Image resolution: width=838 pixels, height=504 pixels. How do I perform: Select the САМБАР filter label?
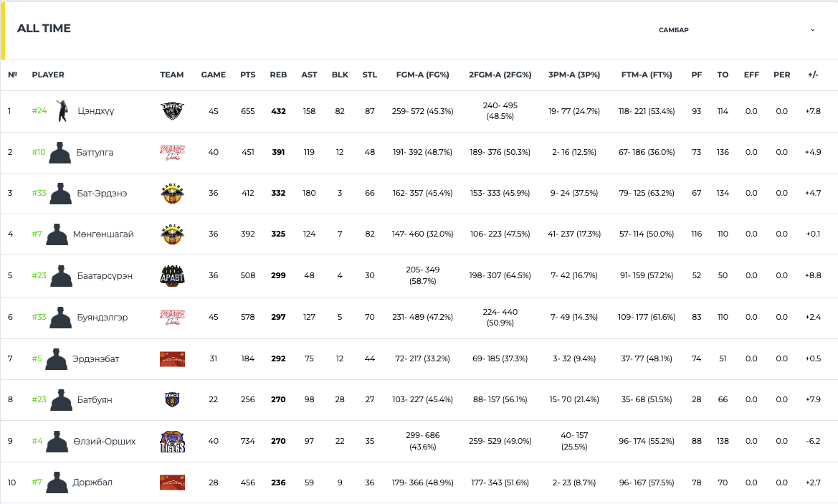click(x=673, y=30)
